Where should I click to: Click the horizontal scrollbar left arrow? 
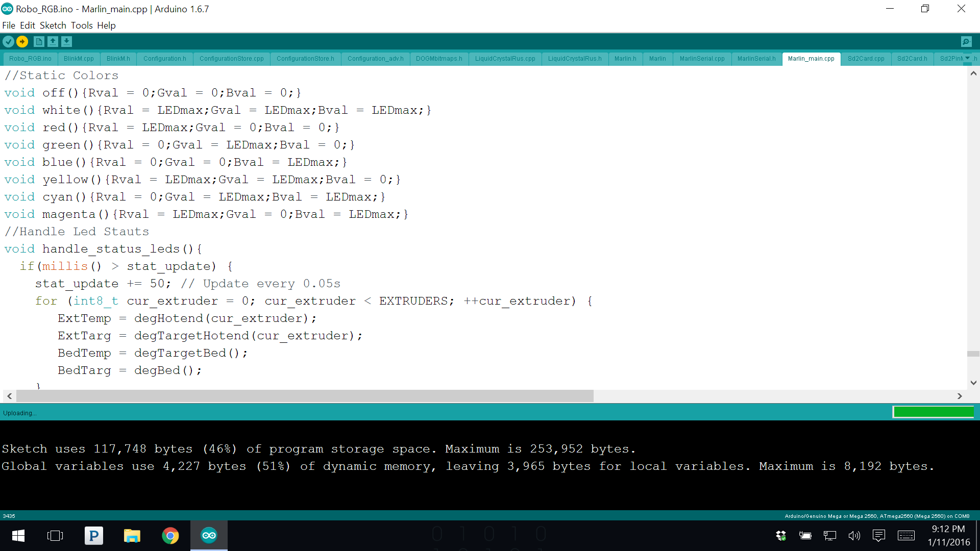[x=9, y=396]
